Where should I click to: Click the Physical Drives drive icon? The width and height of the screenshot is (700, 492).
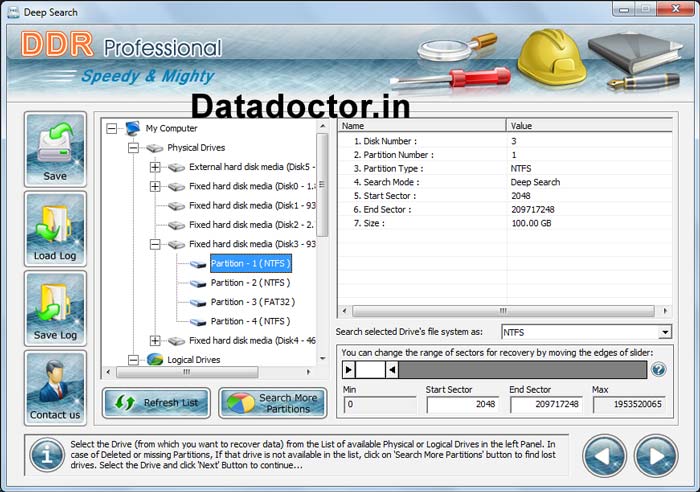[154, 148]
